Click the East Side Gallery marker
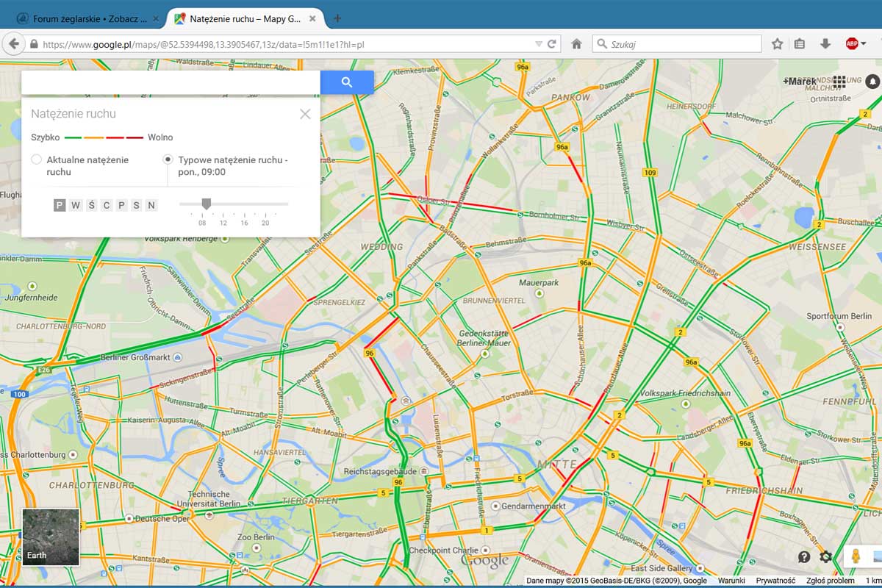The width and height of the screenshot is (882, 588). (x=700, y=568)
